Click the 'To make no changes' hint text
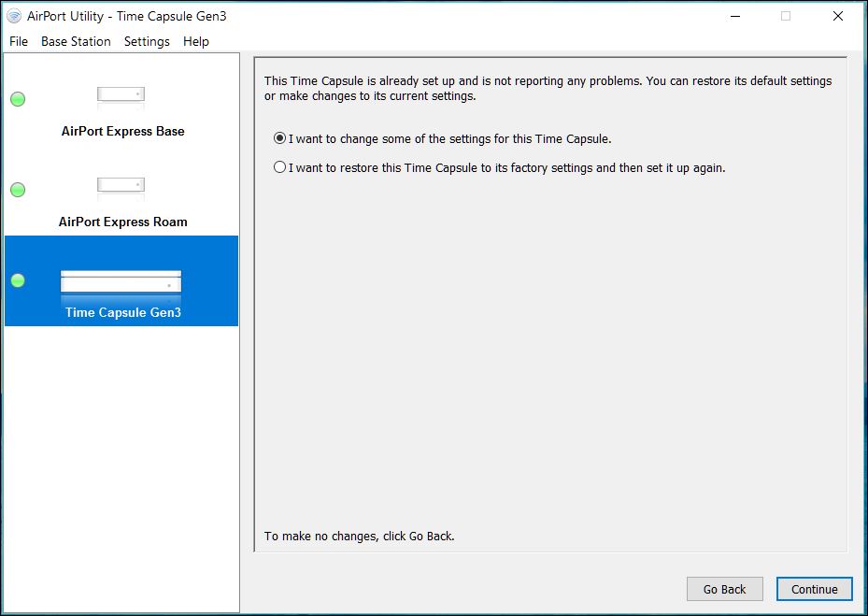This screenshot has width=868, height=616. (x=360, y=537)
